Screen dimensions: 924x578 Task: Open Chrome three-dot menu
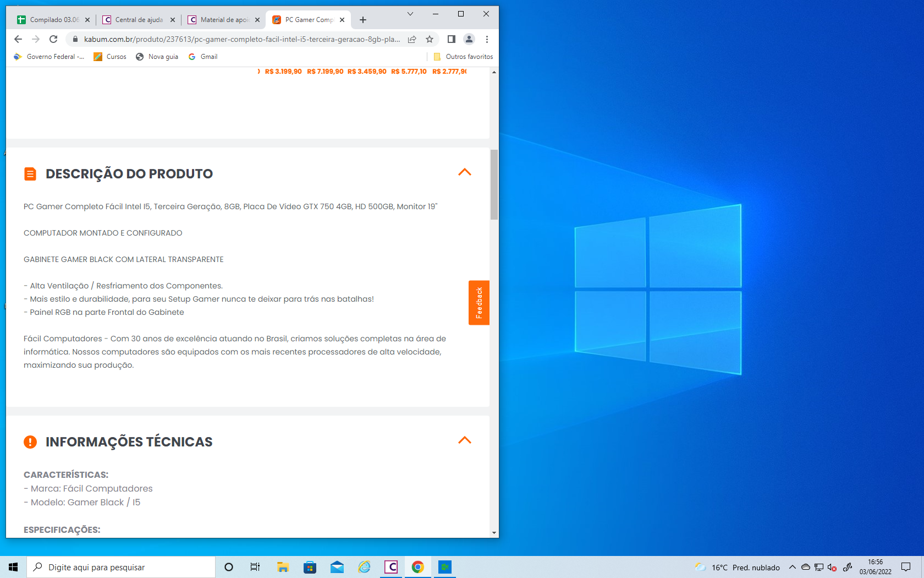(x=487, y=39)
